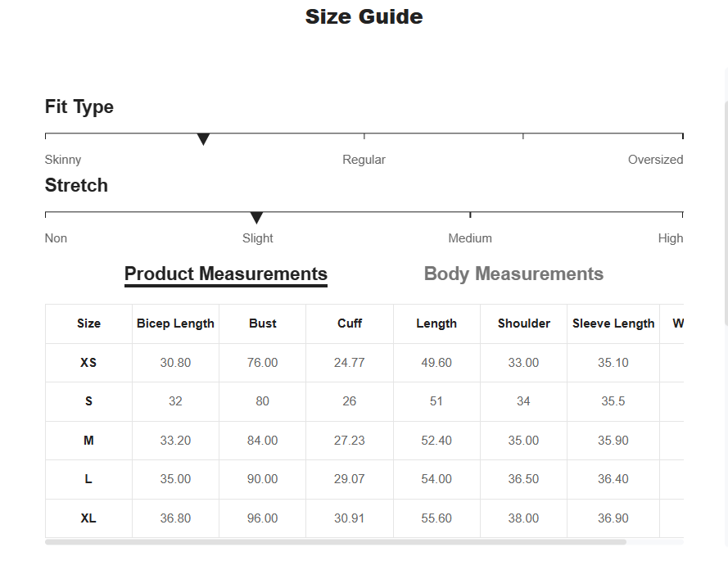
Task: Click the horizontal scrollbar under the table
Action: (336, 541)
